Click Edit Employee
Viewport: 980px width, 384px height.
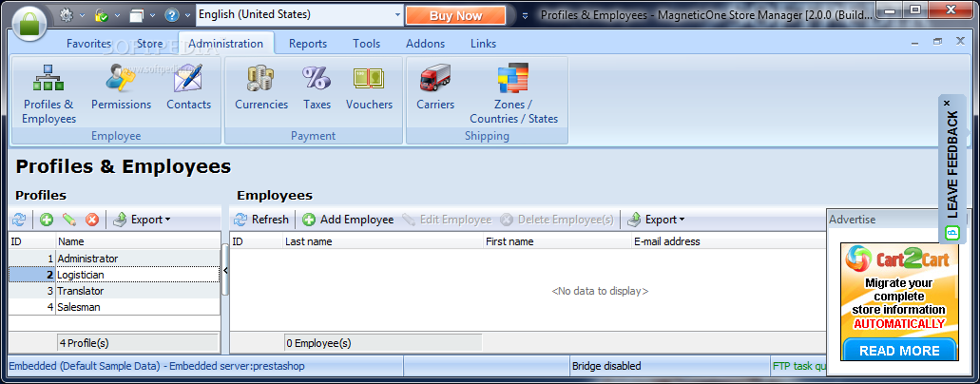[x=447, y=220]
